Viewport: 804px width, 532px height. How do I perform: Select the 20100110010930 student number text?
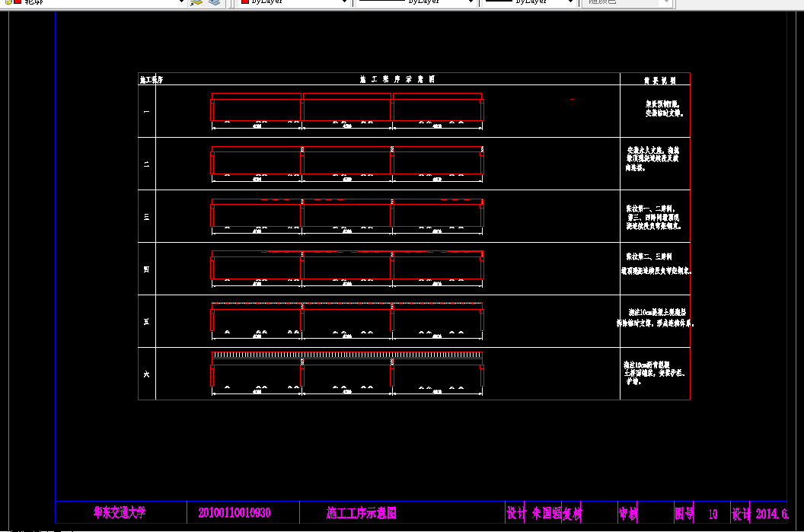(234, 512)
